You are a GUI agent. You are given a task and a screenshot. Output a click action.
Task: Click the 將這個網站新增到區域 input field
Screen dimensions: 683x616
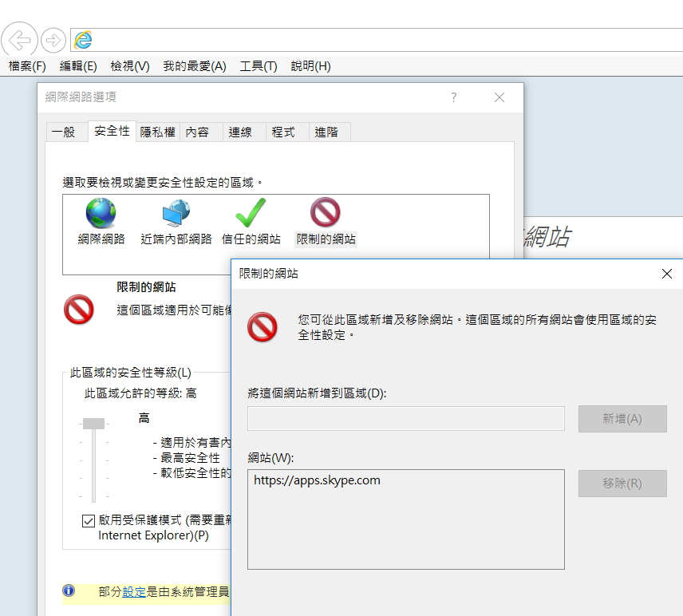[x=406, y=419]
